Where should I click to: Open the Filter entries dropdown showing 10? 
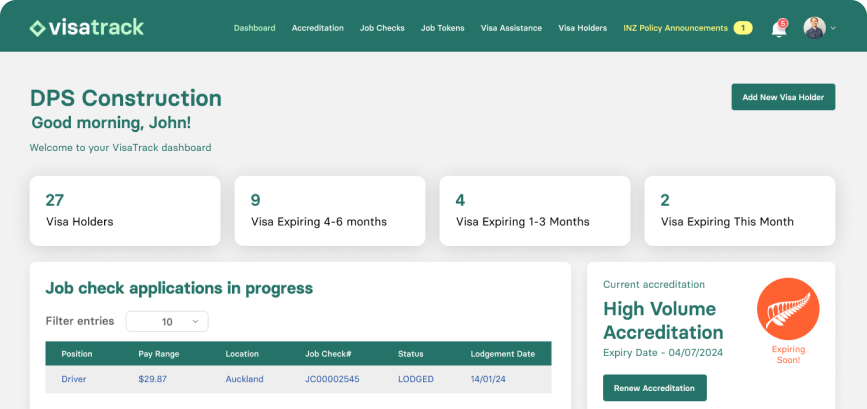click(167, 321)
